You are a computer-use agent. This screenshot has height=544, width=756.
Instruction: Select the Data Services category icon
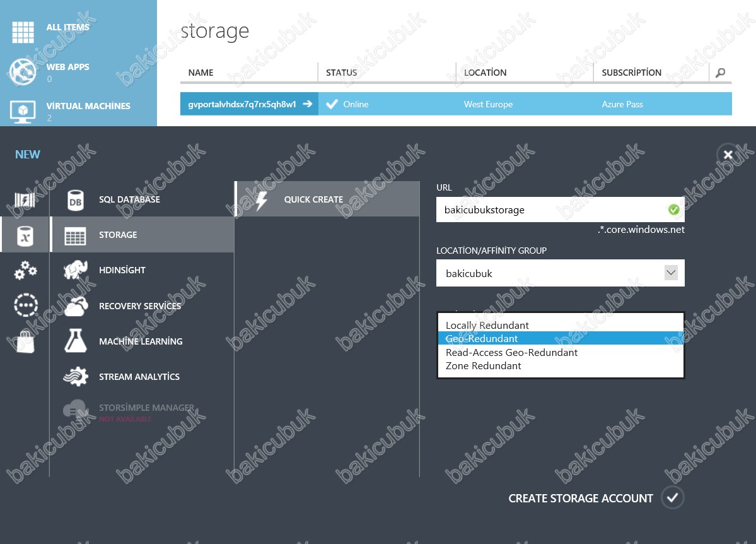[25, 236]
